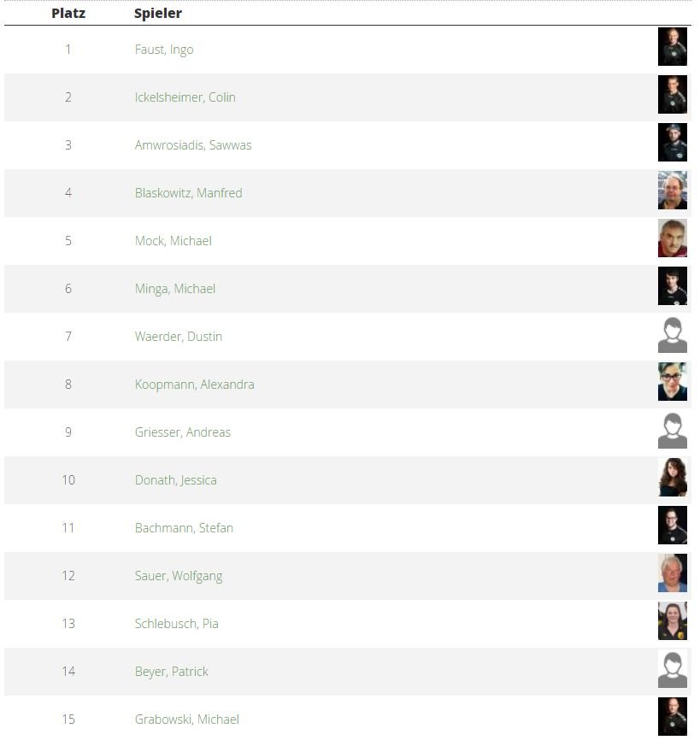The height and width of the screenshot is (752, 700).
Task: Click the photo in Minga, Michael row
Action: coord(673,286)
